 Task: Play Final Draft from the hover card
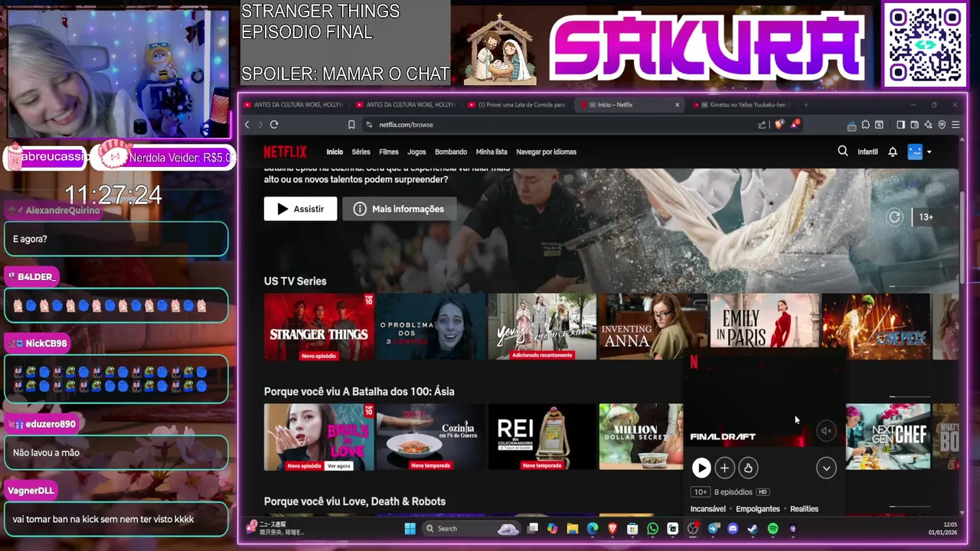pos(701,468)
